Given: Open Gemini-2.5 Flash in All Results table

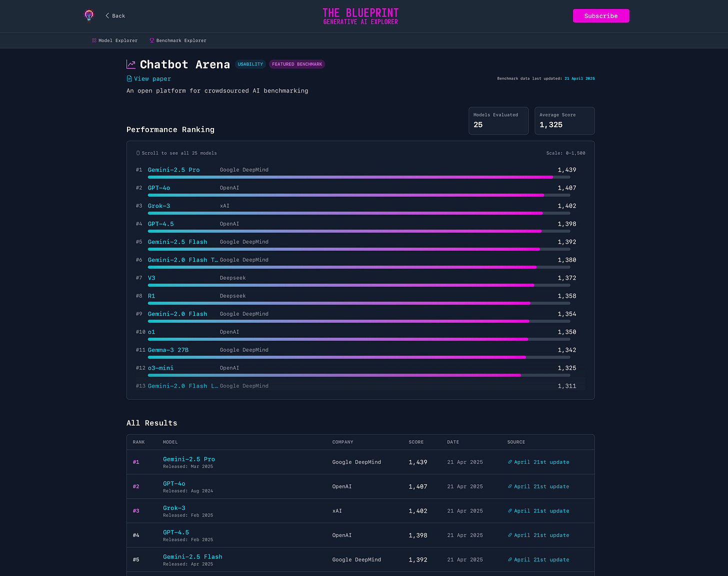Looking at the screenshot, I should (192, 556).
